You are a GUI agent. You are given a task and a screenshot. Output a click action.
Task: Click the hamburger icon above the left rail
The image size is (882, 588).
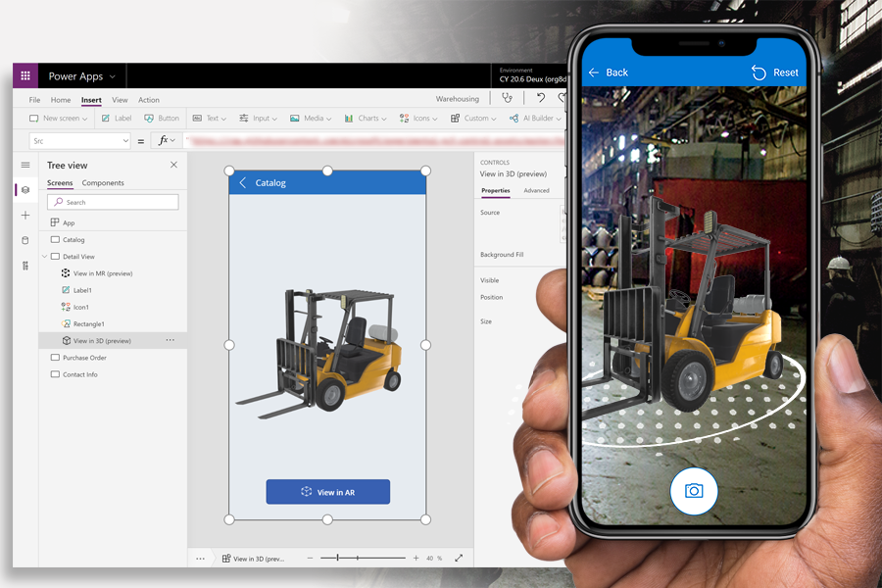pyautogui.click(x=24, y=165)
